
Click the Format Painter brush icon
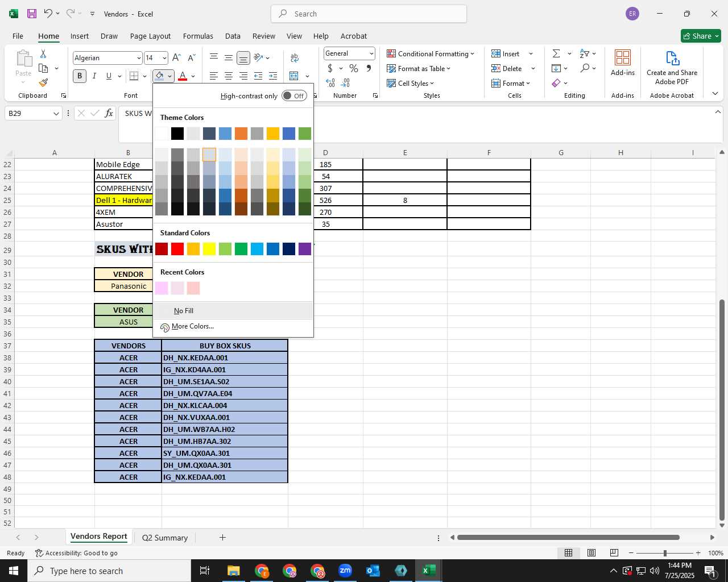pos(43,83)
